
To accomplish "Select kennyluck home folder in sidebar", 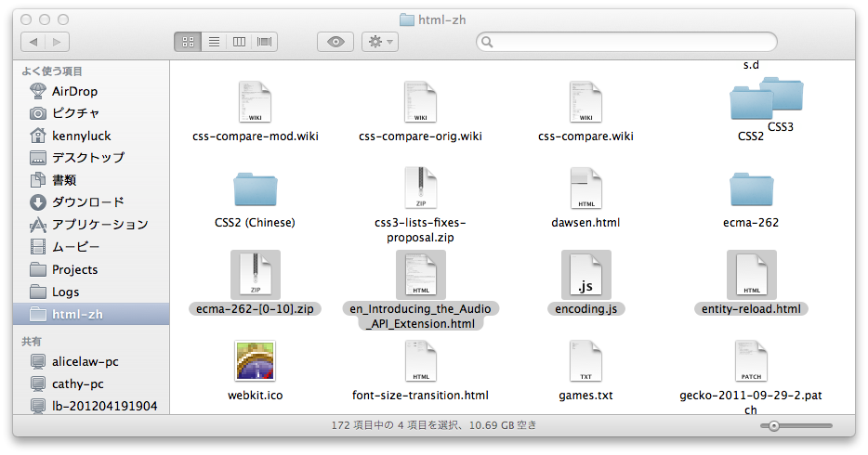I will (x=82, y=136).
